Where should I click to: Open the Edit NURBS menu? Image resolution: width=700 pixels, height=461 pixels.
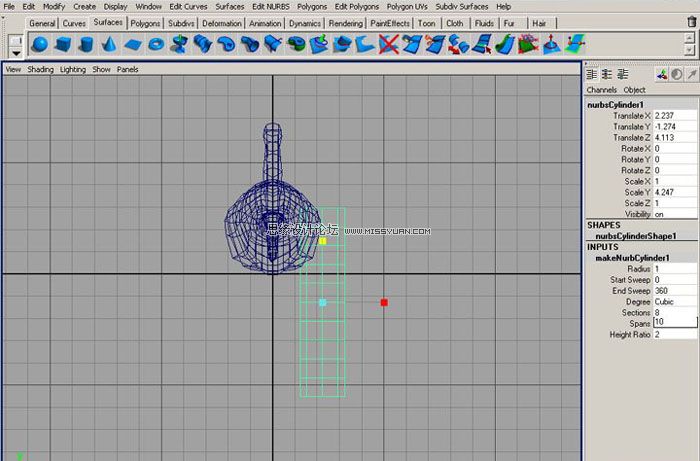click(x=271, y=6)
